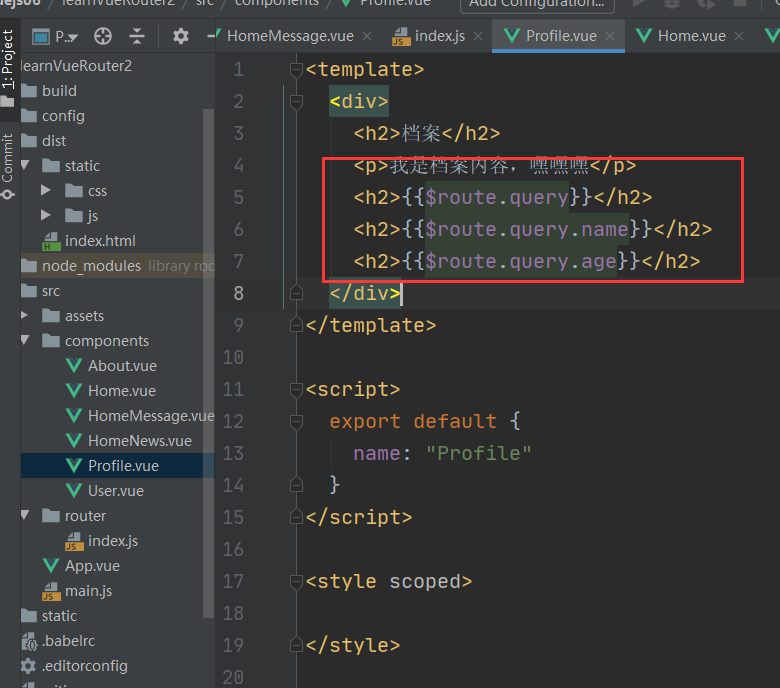The height and width of the screenshot is (688, 780).
Task: Select the node_modules folder
Action: click(x=92, y=266)
